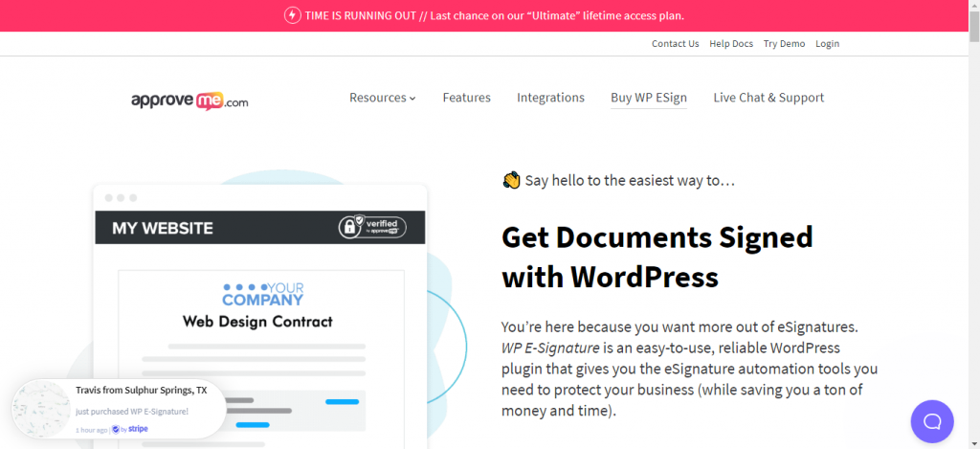Click the 'just purchased WP E-Signature!' text

click(132, 412)
